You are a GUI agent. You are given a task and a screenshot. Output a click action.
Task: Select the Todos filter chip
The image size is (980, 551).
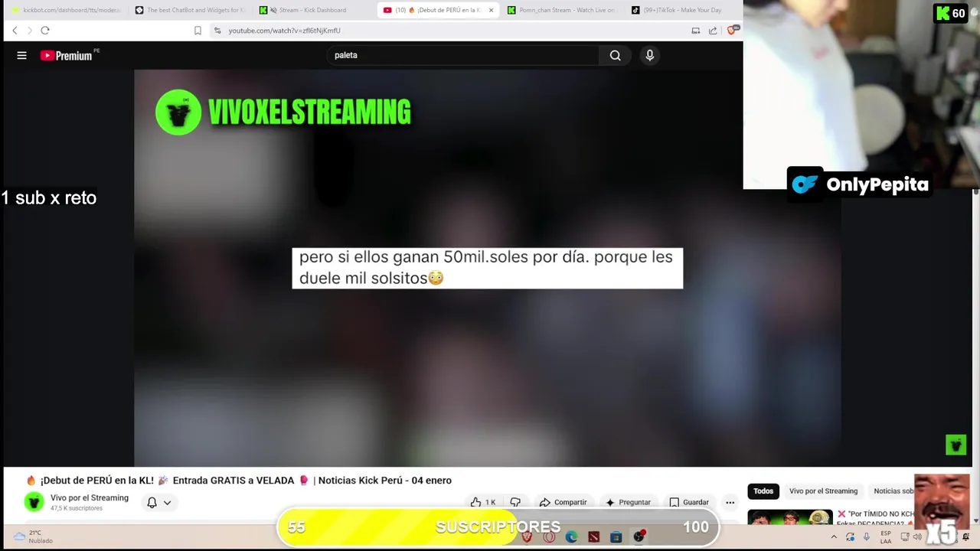click(763, 491)
